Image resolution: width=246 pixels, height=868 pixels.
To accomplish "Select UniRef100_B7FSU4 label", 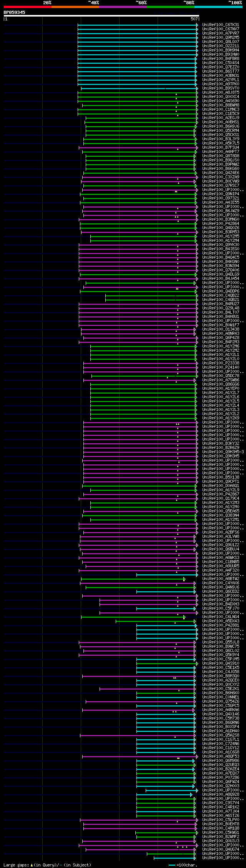I will [x=221, y=147].
